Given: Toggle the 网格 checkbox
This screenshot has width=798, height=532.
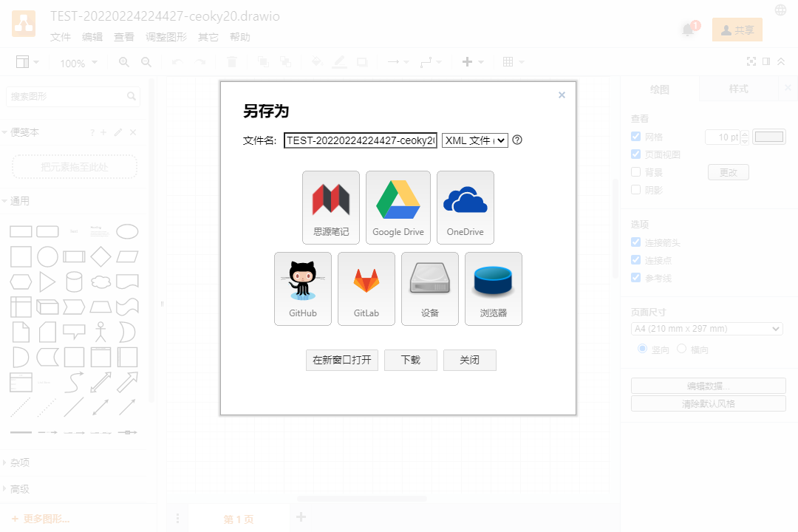Looking at the screenshot, I should coord(635,137).
